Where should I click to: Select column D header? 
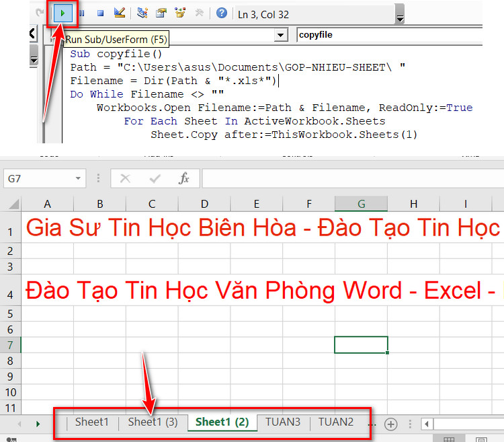point(204,204)
